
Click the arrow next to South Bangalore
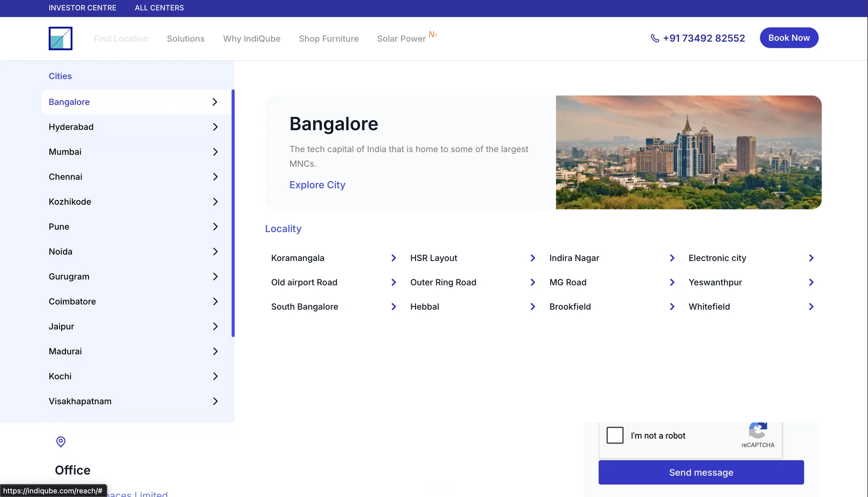coord(394,307)
